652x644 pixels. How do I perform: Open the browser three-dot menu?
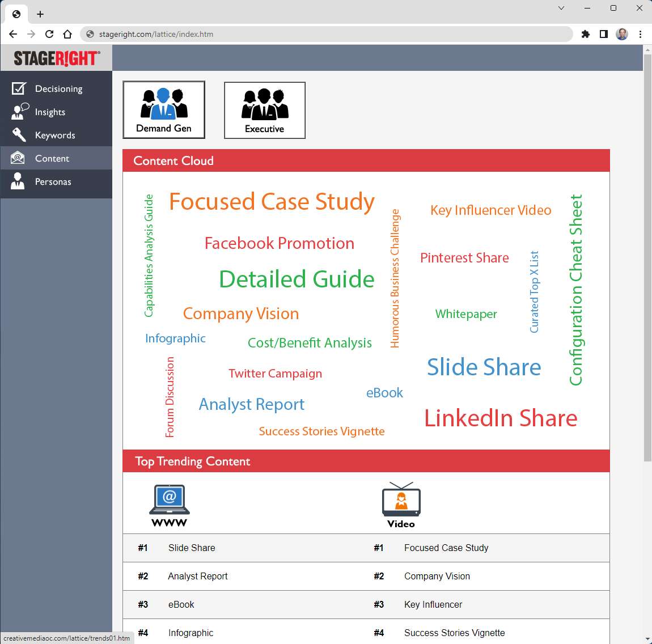click(640, 34)
